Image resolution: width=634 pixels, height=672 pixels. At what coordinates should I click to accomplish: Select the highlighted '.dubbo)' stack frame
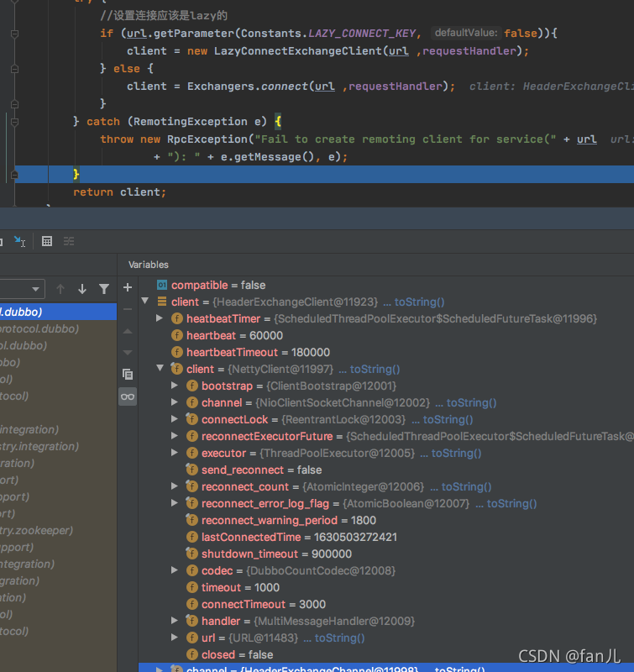[x=58, y=312]
